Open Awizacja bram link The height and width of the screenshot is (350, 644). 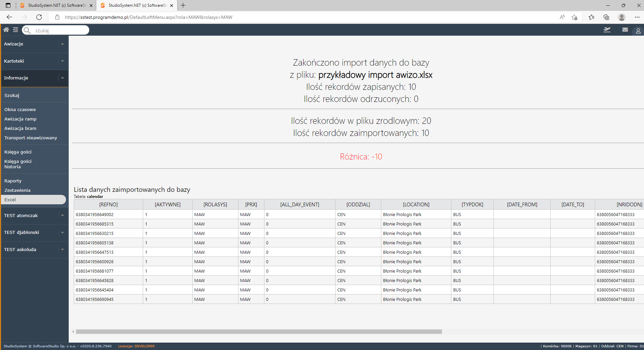[20, 128]
